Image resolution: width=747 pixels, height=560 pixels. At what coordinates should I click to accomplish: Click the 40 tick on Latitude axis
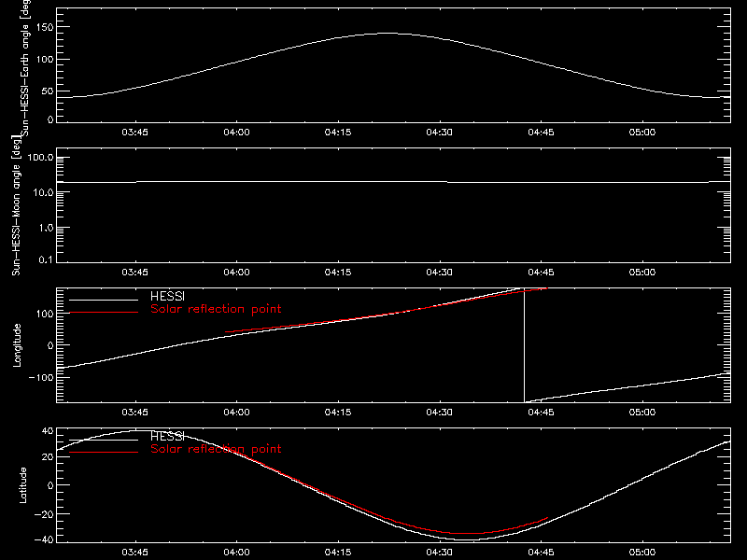pyautogui.click(x=48, y=431)
